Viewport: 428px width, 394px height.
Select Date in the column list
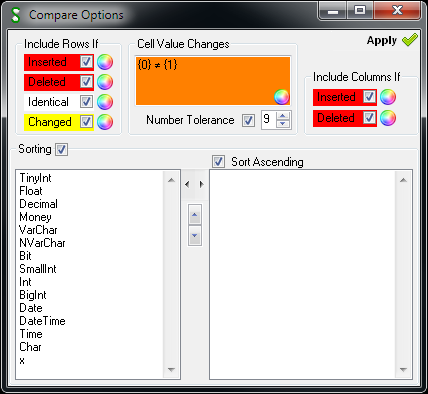pyautogui.click(x=31, y=308)
